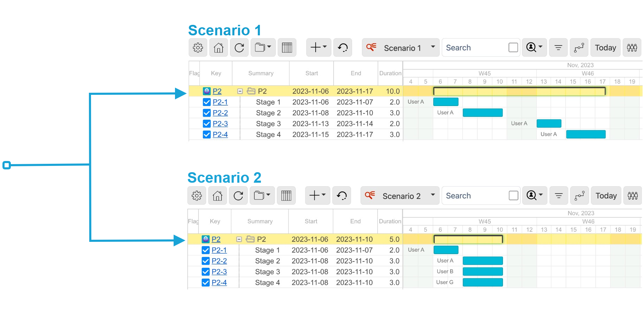
Task: Click Today button in Scenario 1 toolbar
Action: tap(605, 48)
